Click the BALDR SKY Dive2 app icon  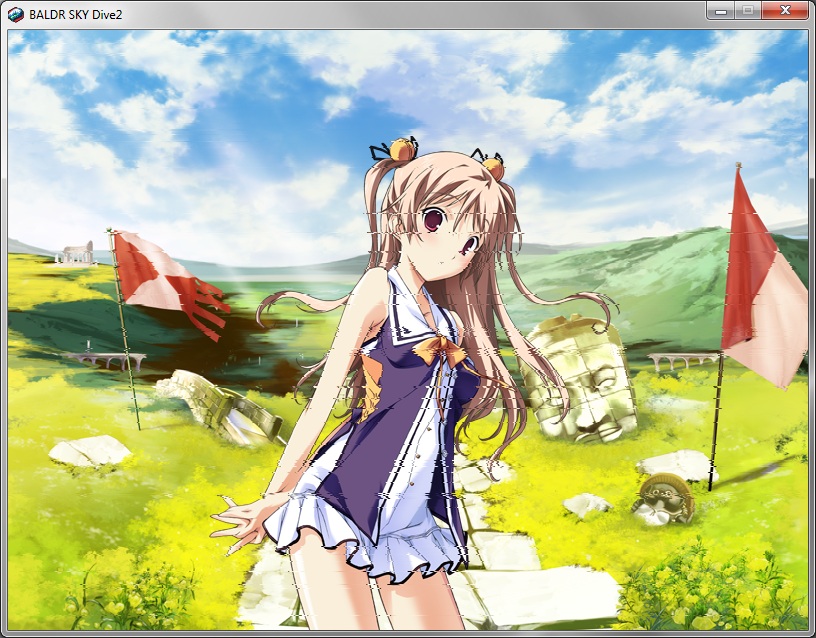[x=16, y=15]
